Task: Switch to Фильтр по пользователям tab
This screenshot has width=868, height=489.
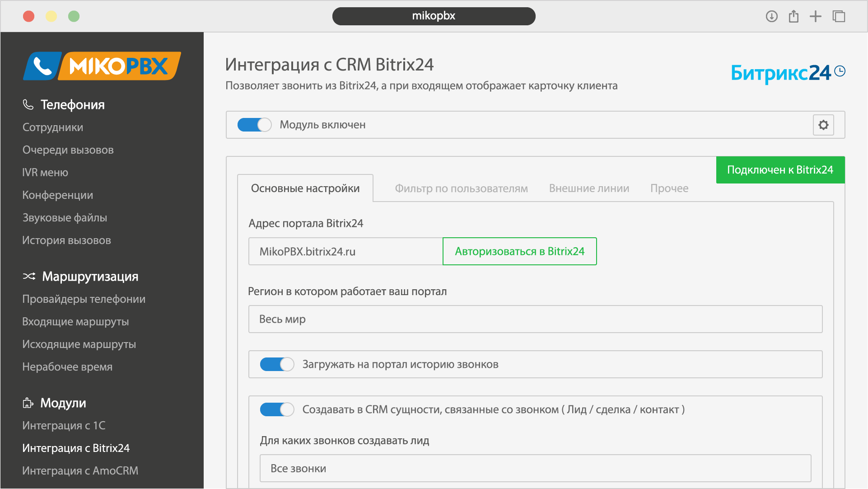Action: 461,188
